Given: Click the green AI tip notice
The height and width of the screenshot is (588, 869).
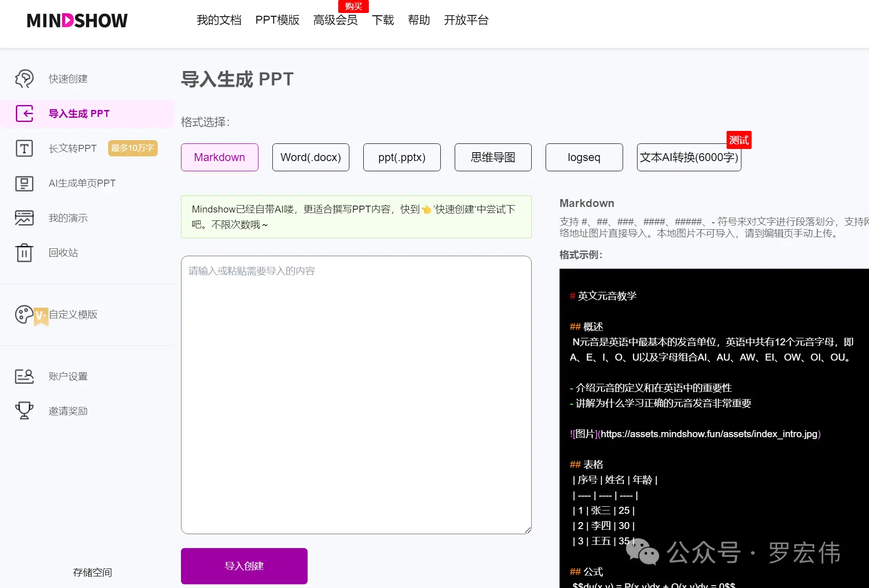Looking at the screenshot, I should (356, 217).
